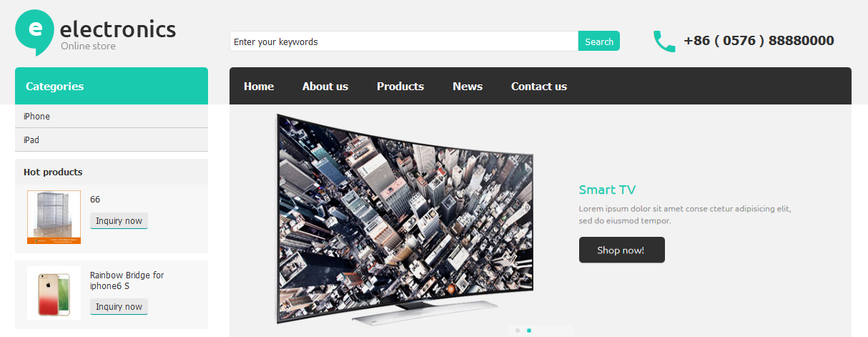
Task: Select the iPad category
Action: tap(112, 140)
